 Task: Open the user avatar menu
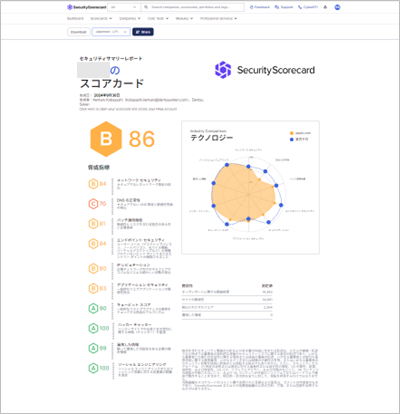point(337,7)
